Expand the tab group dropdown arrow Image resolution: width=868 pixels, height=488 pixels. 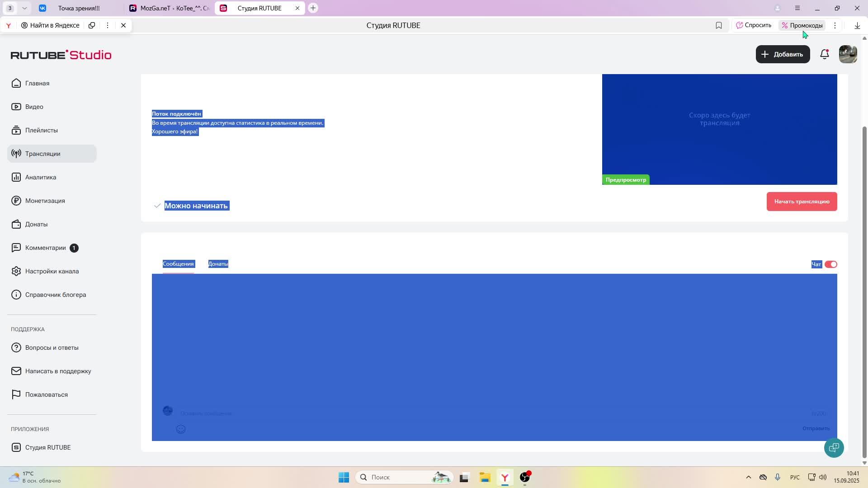click(24, 8)
